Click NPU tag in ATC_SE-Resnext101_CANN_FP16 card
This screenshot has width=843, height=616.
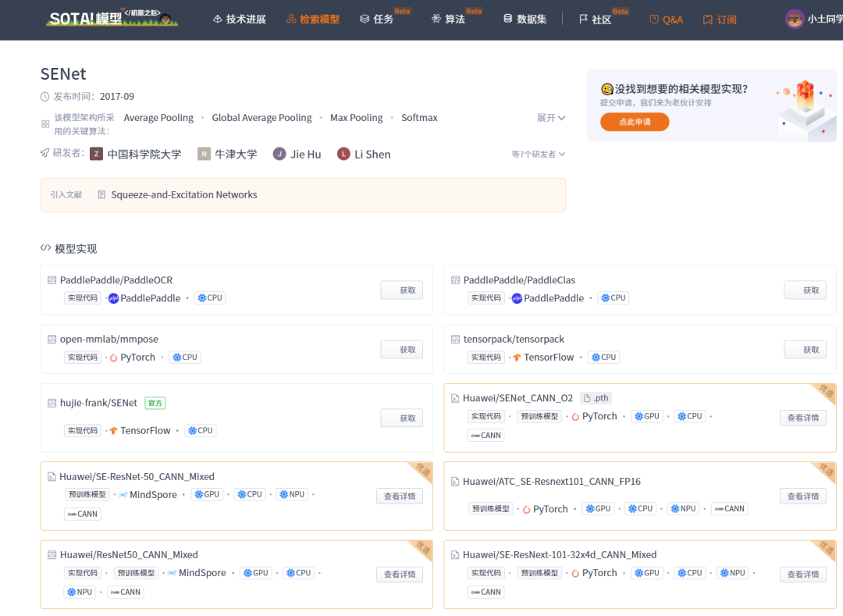(683, 508)
